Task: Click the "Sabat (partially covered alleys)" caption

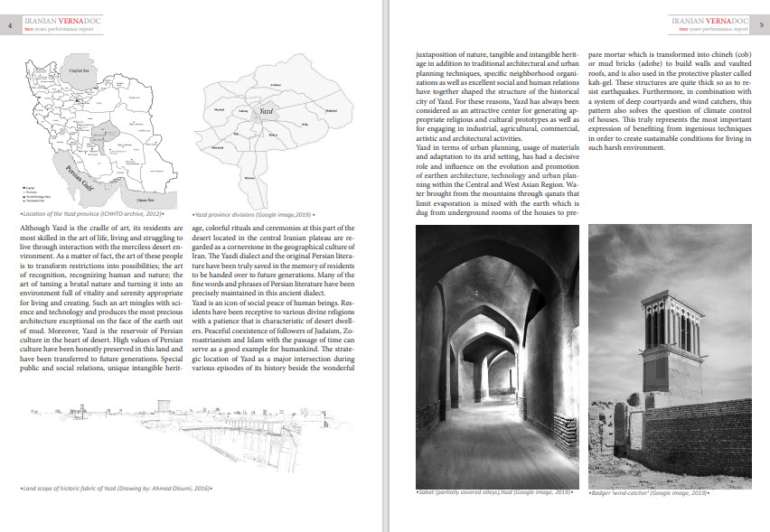Action: click(x=494, y=491)
